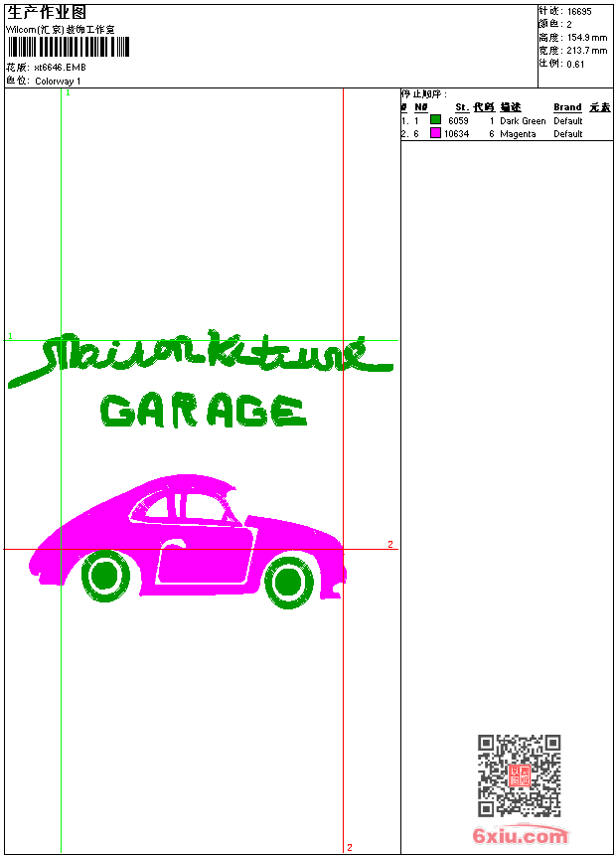Click the Magenta description text

pyautogui.click(x=518, y=134)
